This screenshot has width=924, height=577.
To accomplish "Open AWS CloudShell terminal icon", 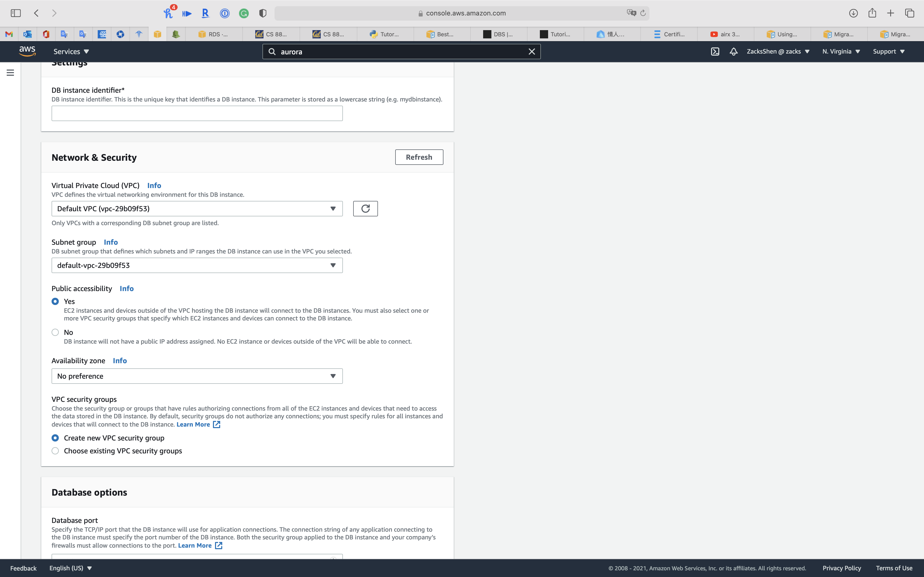I will pos(715,52).
